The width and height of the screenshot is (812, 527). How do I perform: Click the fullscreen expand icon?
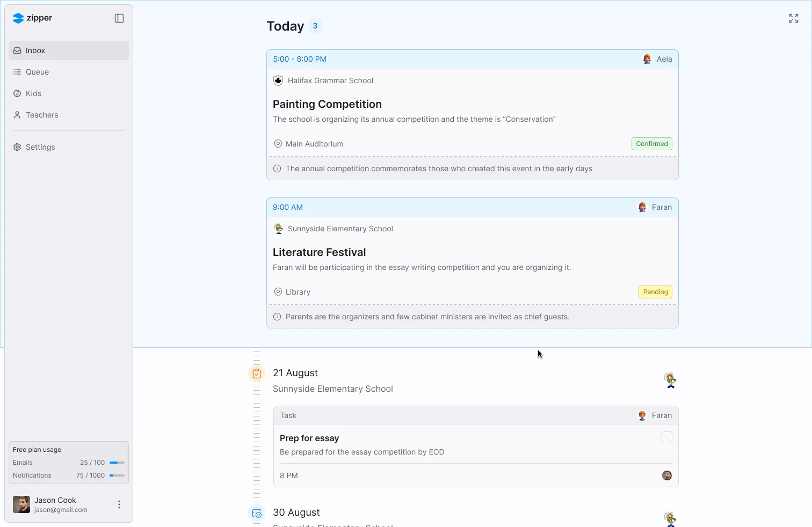793,18
